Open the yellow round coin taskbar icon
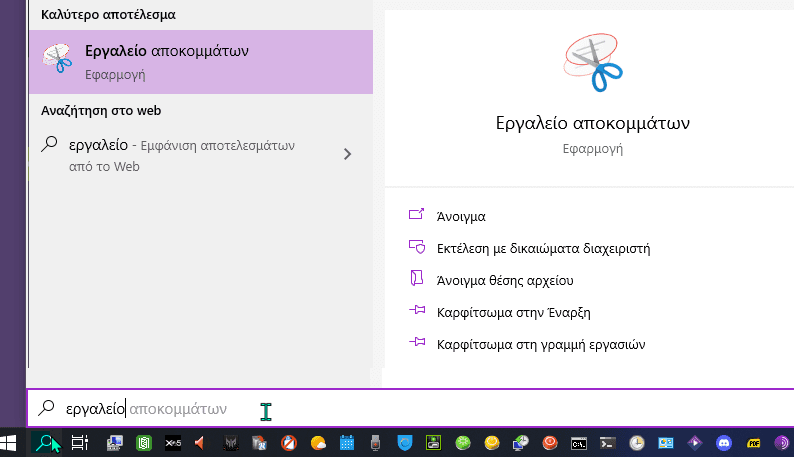The height and width of the screenshot is (457, 794). pos(492,443)
